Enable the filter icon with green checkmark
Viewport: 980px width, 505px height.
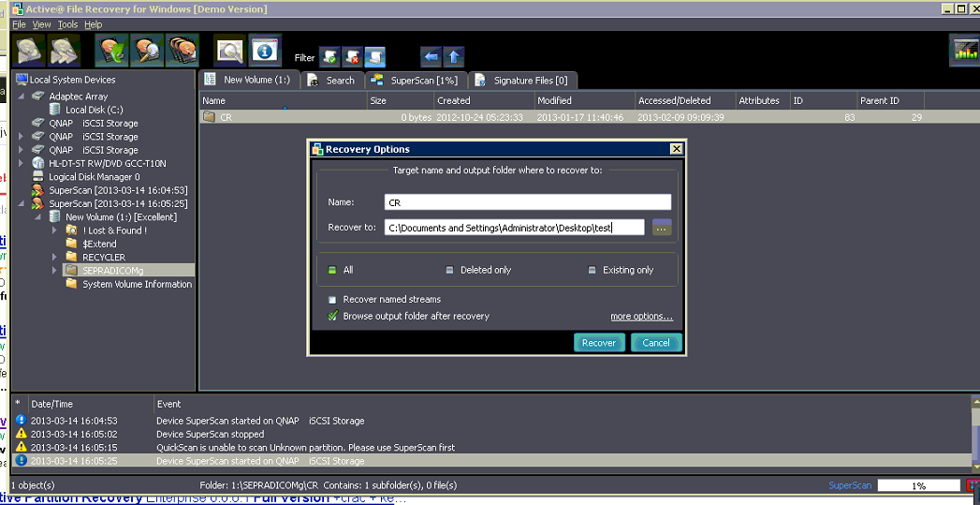[330, 57]
